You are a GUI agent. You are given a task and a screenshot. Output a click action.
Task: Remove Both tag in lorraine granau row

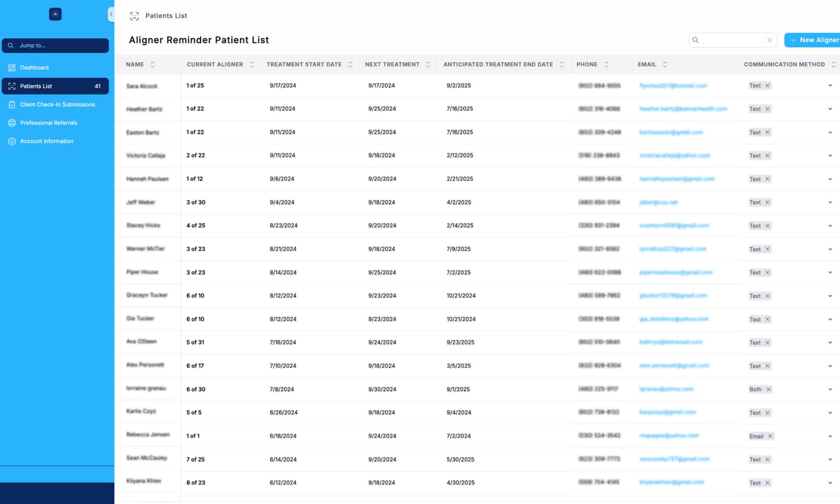pos(768,389)
